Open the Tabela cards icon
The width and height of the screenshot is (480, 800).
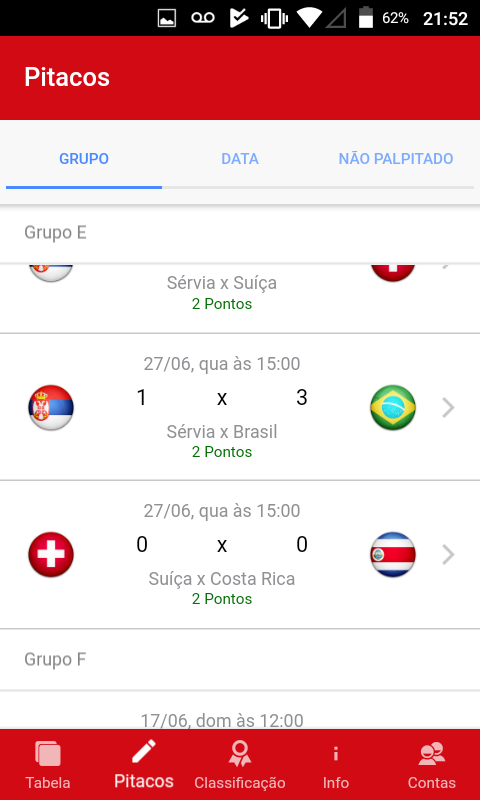pyautogui.click(x=48, y=754)
